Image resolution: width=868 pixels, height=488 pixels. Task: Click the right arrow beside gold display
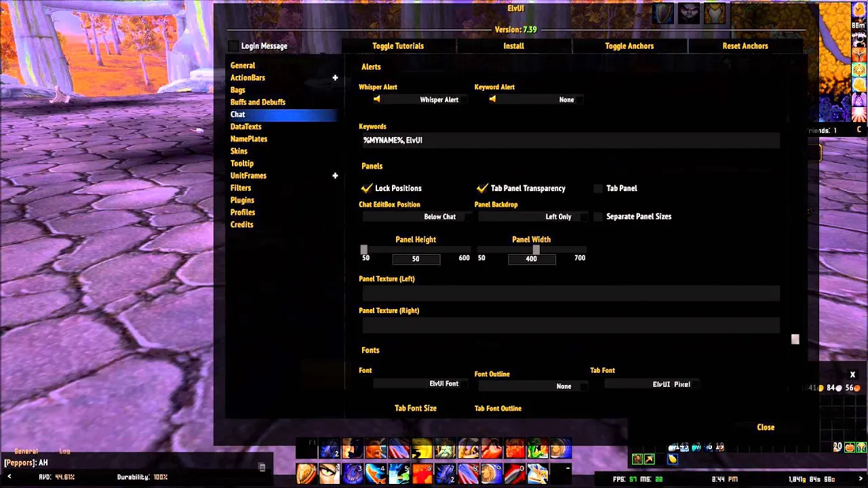click(x=861, y=479)
